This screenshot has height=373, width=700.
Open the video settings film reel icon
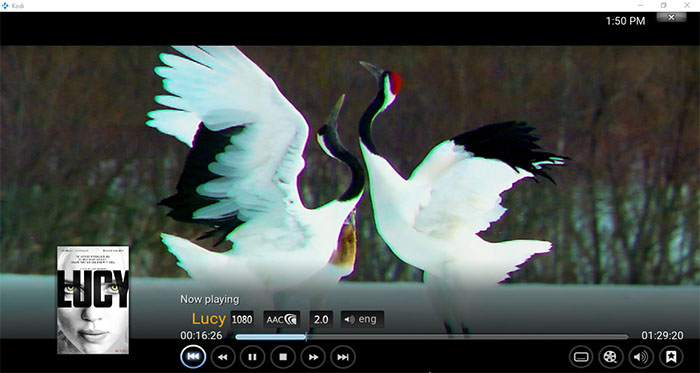611,357
